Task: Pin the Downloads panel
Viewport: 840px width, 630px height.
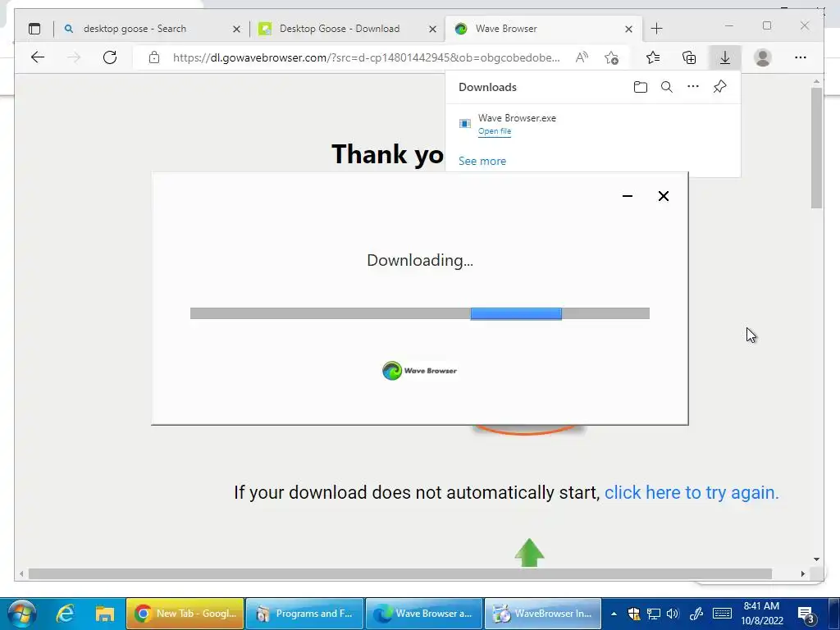Action: tap(719, 86)
